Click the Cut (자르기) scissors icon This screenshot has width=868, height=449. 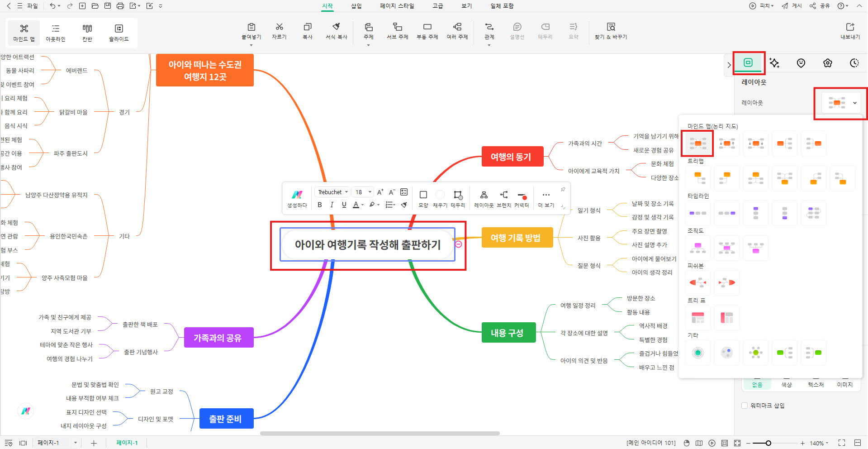click(x=280, y=27)
